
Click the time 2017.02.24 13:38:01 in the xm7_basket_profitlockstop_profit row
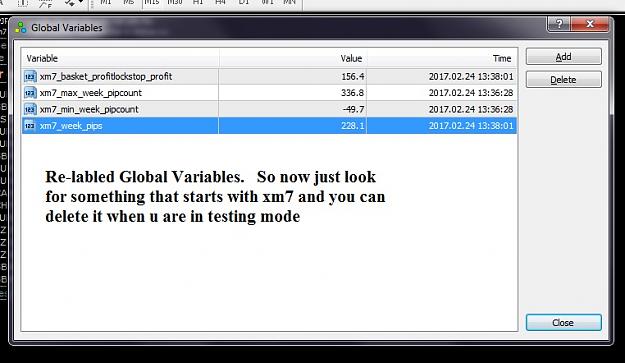pos(471,76)
